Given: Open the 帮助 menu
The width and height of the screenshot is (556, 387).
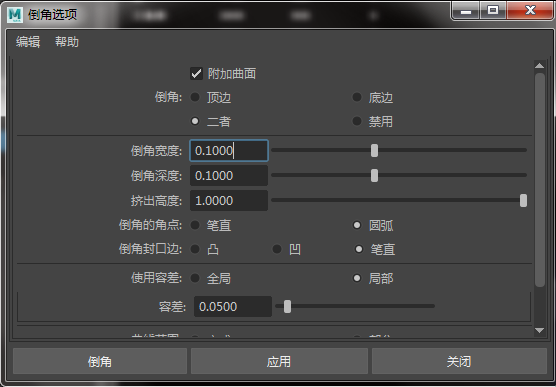Looking at the screenshot, I should 67,42.
